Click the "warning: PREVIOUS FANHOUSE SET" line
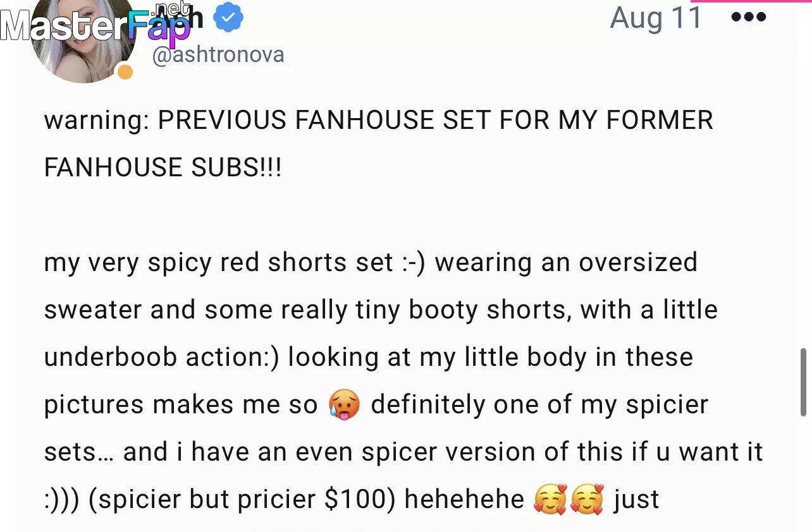Screen dimensions: 812x532 378,120
